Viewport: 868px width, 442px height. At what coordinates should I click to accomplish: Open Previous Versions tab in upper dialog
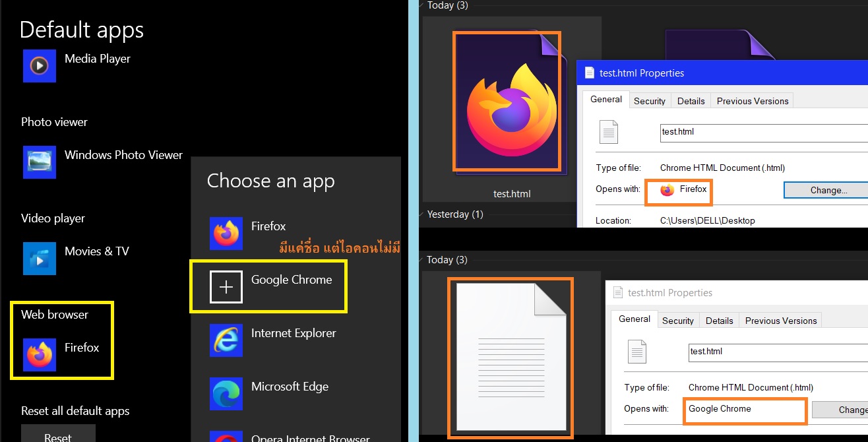[x=753, y=101]
